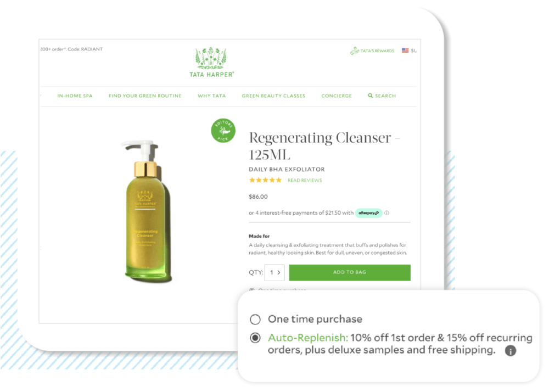Image resolution: width=549 pixels, height=392 pixels.
Task: Click the Add to Bag button
Action: (350, 272)
